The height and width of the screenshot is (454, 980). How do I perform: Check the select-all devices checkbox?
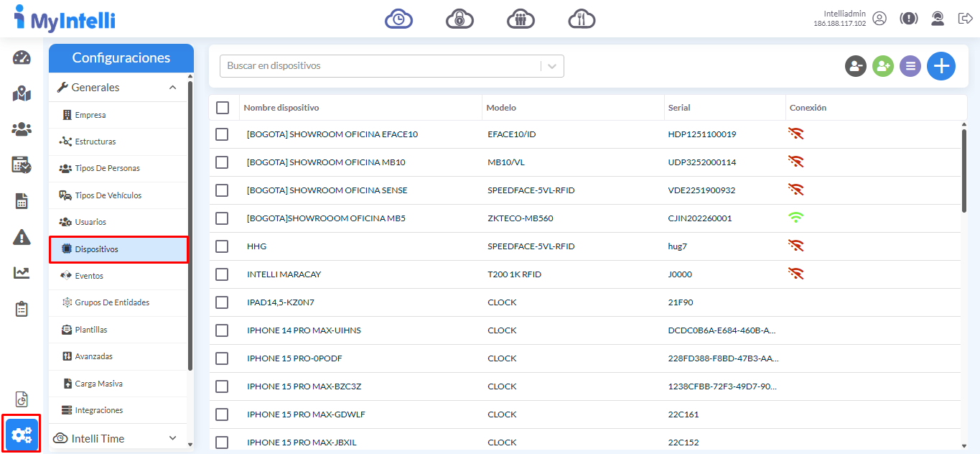pyautogui.click(x=223, y=108)
